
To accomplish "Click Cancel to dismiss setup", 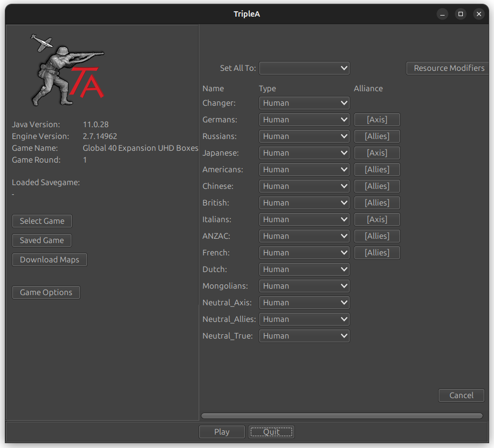I will 461,395.
